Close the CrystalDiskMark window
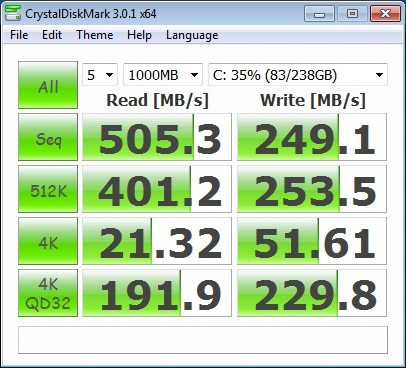This screenshot has height=368, width=406. tap(385, 14)
